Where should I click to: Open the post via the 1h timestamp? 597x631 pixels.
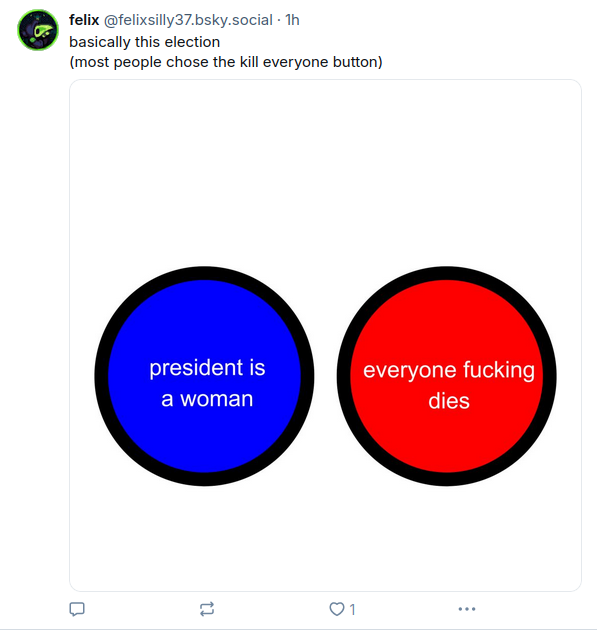coord(292,20)
